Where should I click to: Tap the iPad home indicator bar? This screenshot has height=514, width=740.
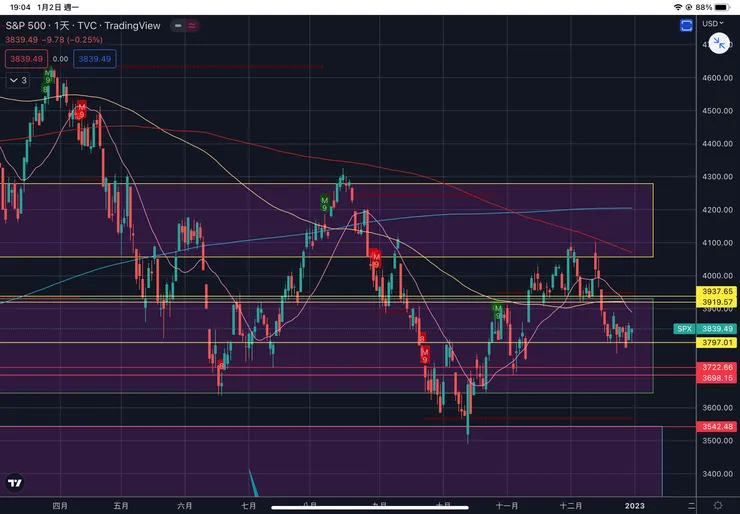tap(370, 508)
